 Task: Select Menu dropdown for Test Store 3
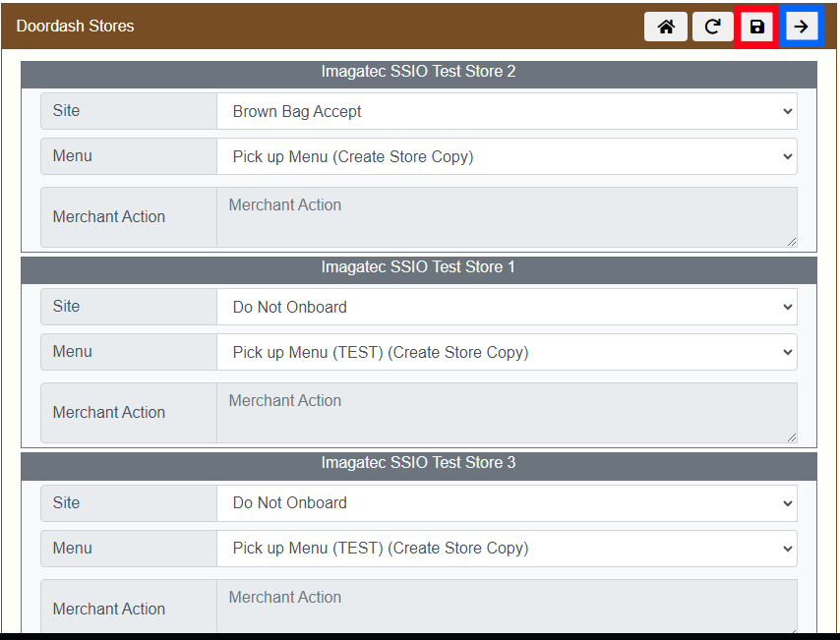pyautogui.click(x=507, y=548)
